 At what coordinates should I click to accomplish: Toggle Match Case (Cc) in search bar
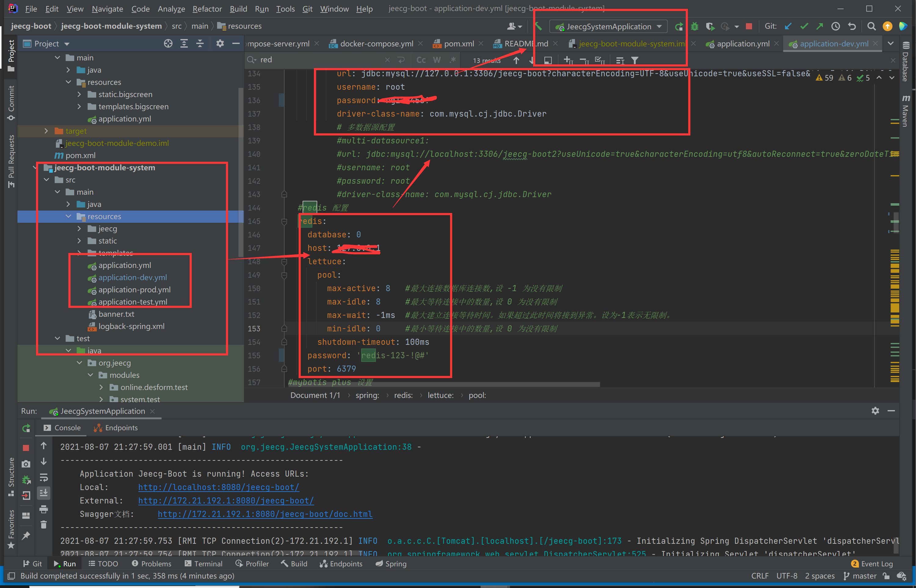[x=421, y=60]
